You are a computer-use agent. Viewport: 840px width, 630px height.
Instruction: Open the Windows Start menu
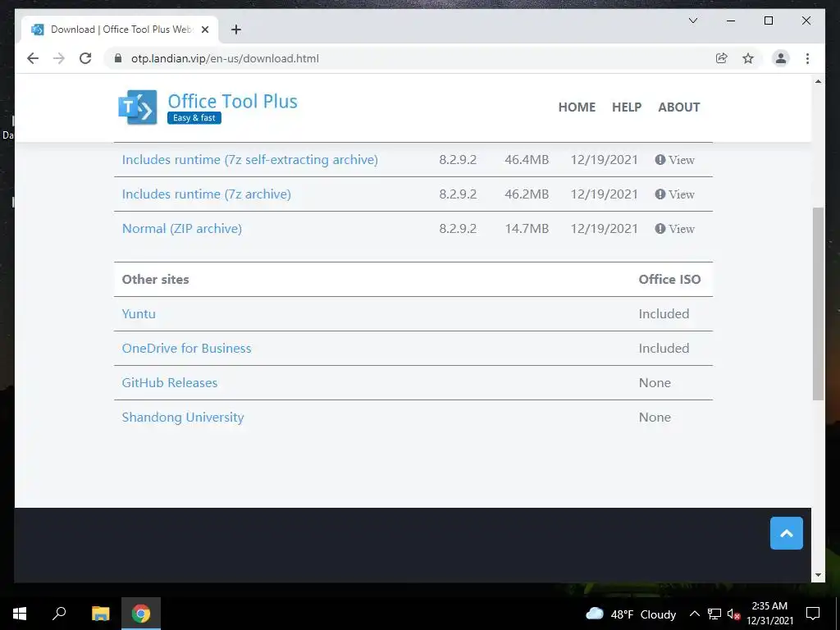(x=20, y=614)
